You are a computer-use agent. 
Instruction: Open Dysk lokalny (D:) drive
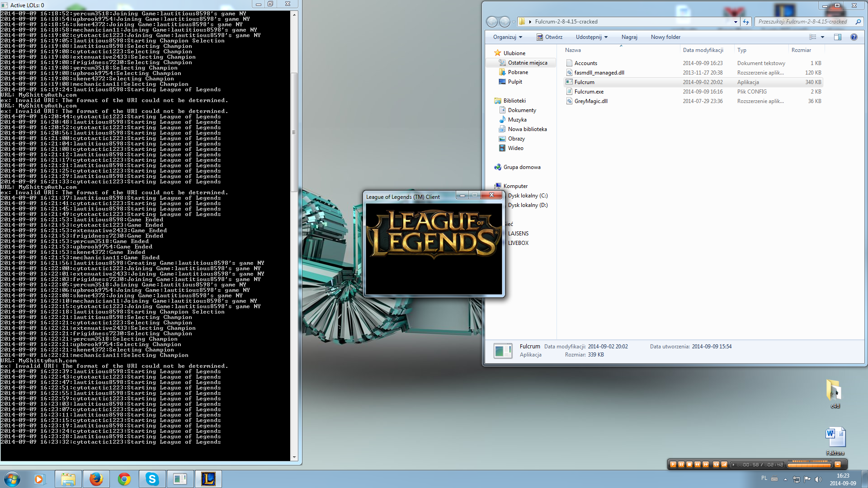click(528, 205)
